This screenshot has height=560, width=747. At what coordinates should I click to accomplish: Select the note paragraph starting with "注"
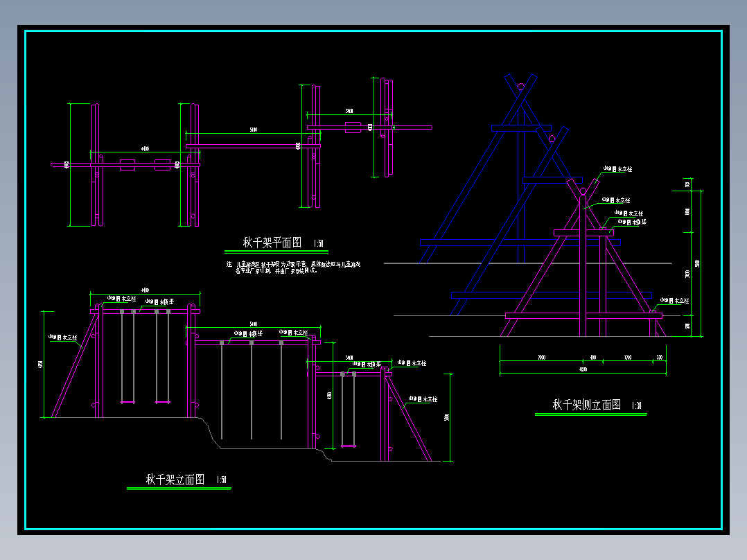(x=293, y=268)
